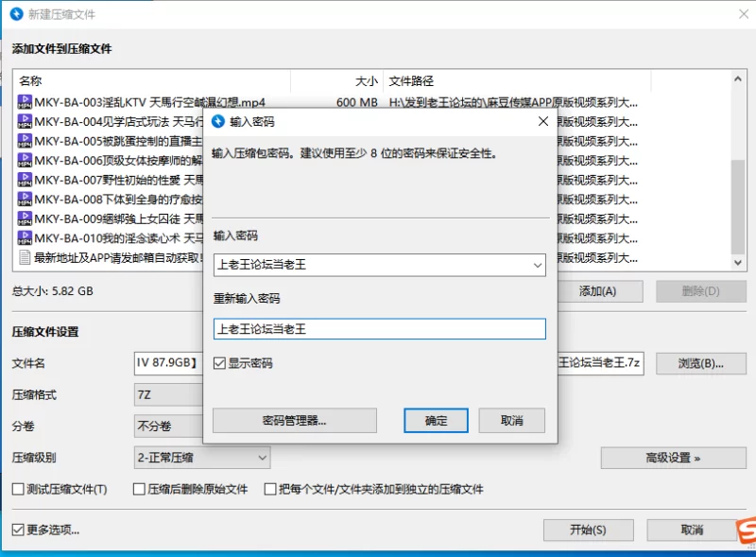Click the 重新输入密码 input field
This screenshot has width=756, height=557.
tap(380, 329)
